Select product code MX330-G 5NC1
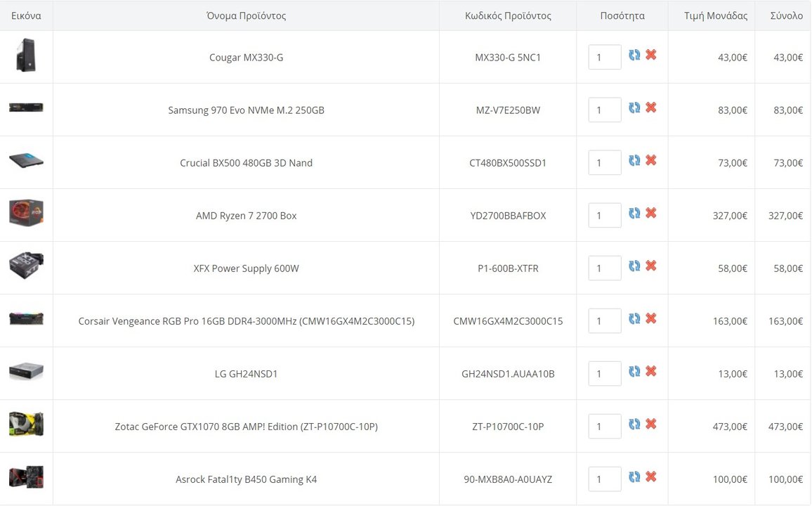 coord(508,58)
